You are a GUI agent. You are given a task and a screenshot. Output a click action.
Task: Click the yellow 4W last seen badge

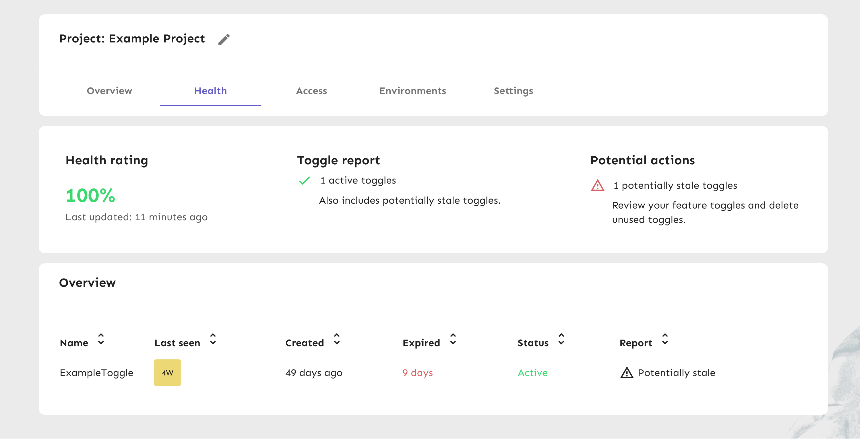click(x=167, y=373)
